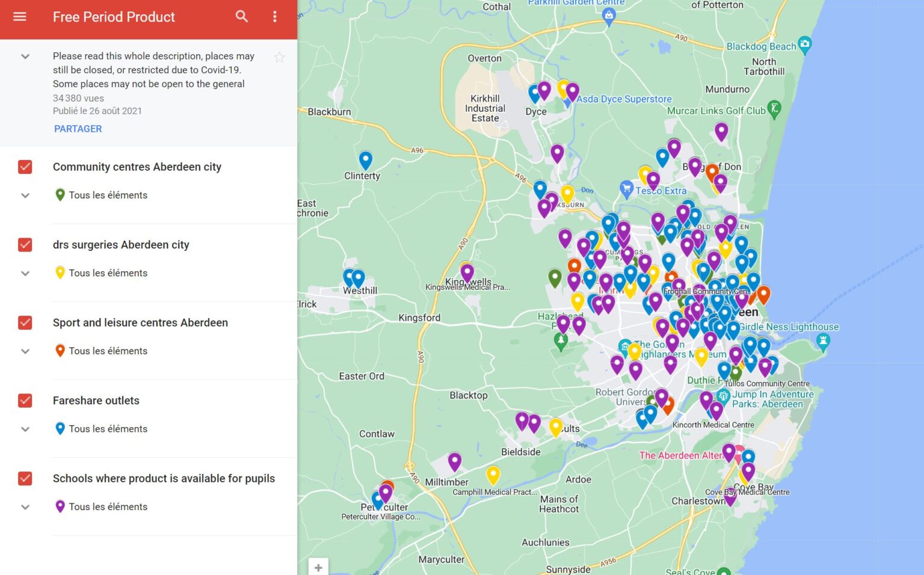Image resolution: width=924 pixels, height=575 pixels.
Task: Open the hamburger menu
Action: coord(20,17)
